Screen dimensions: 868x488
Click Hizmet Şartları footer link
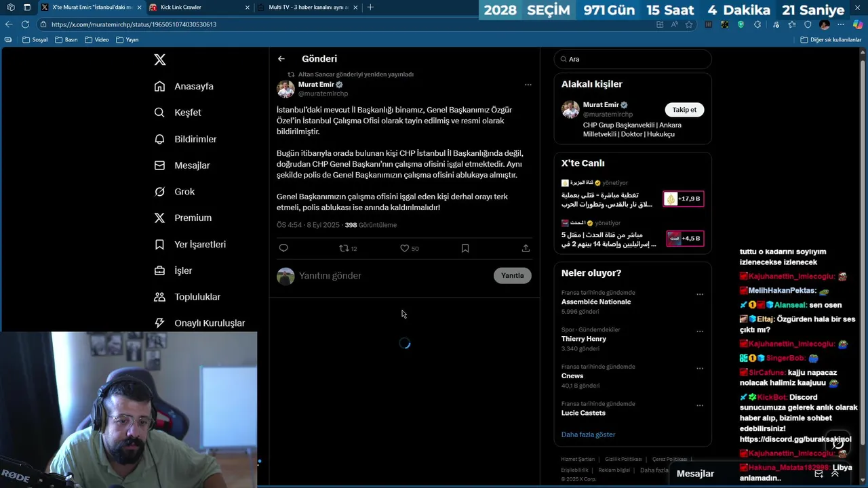[578, 460]
